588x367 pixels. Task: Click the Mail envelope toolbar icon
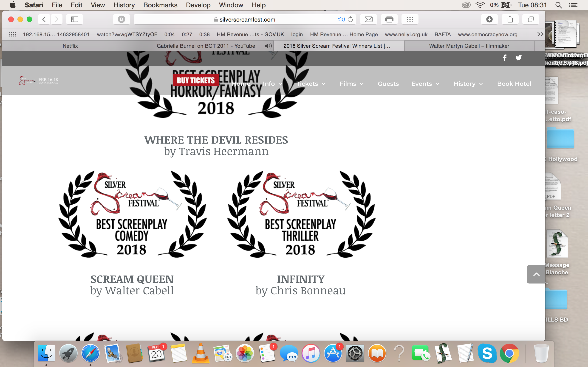pyautogui.click(x=368, y=19)
